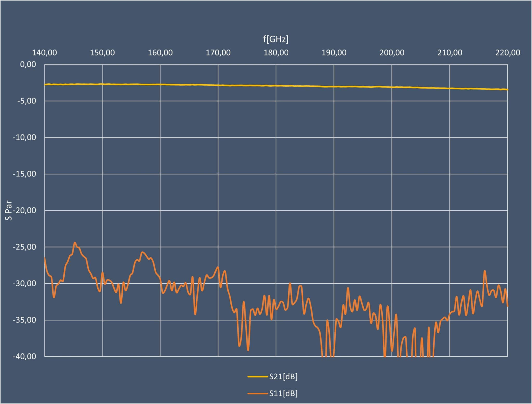Click the 150,00 frequency axis label
The height and width of the screenshot is (404, 532).
(x=102, y=53)
